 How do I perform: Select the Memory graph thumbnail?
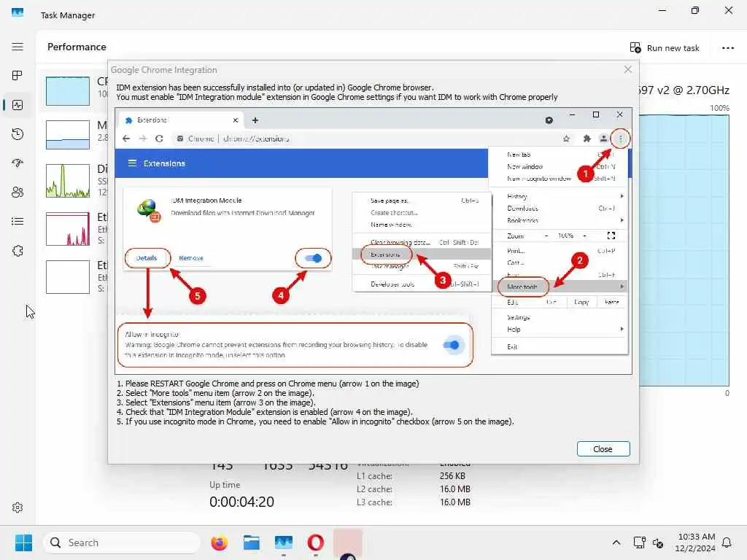click(68, 135)
